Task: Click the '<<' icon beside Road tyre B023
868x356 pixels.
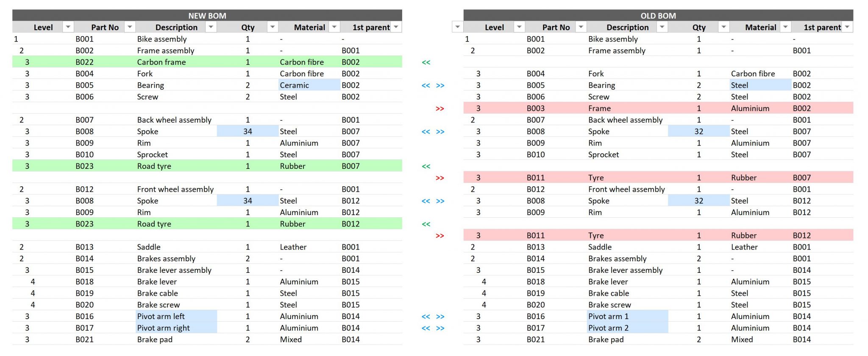Action: (426, 166)
